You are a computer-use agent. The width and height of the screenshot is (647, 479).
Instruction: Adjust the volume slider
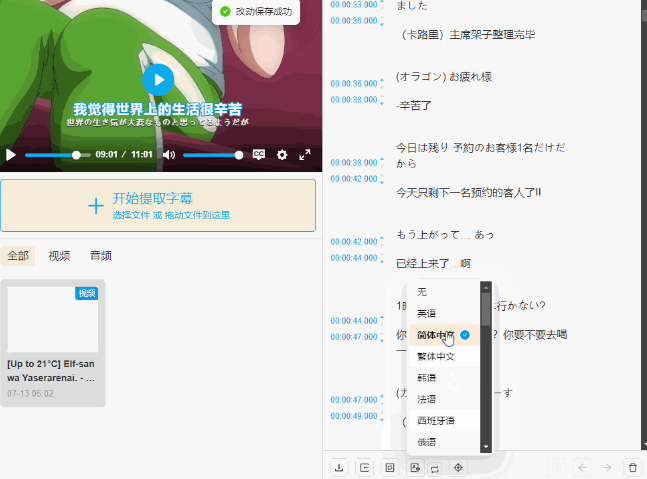[x=213, y=155]
